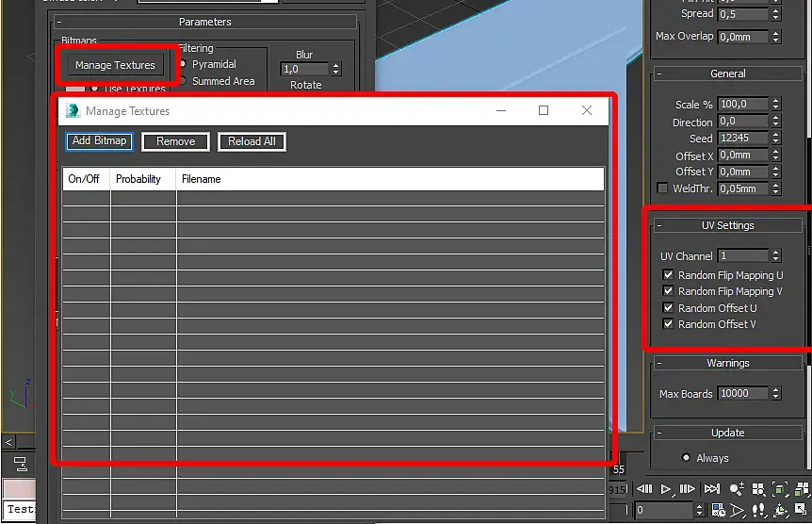The width and height of the screenshot is (812, 524).
Task: Click the Add Bitmap button
Action: tap(100, 141)
